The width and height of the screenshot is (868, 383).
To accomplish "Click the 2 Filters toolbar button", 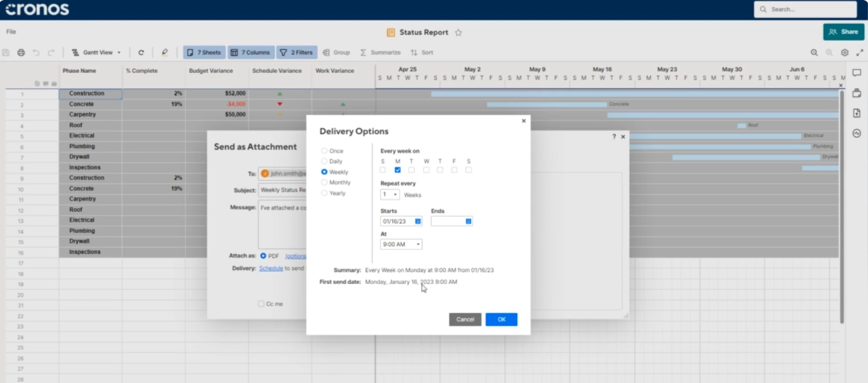I will tap(297, 53).
